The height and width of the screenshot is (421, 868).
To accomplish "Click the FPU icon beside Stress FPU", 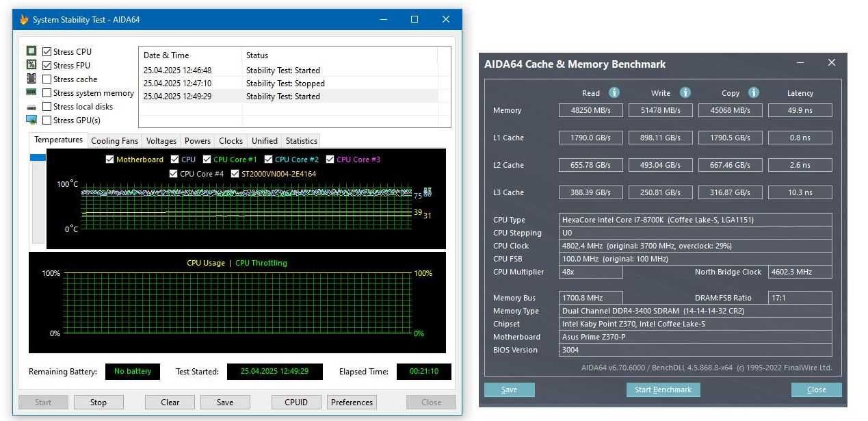I will coord(31,65).
